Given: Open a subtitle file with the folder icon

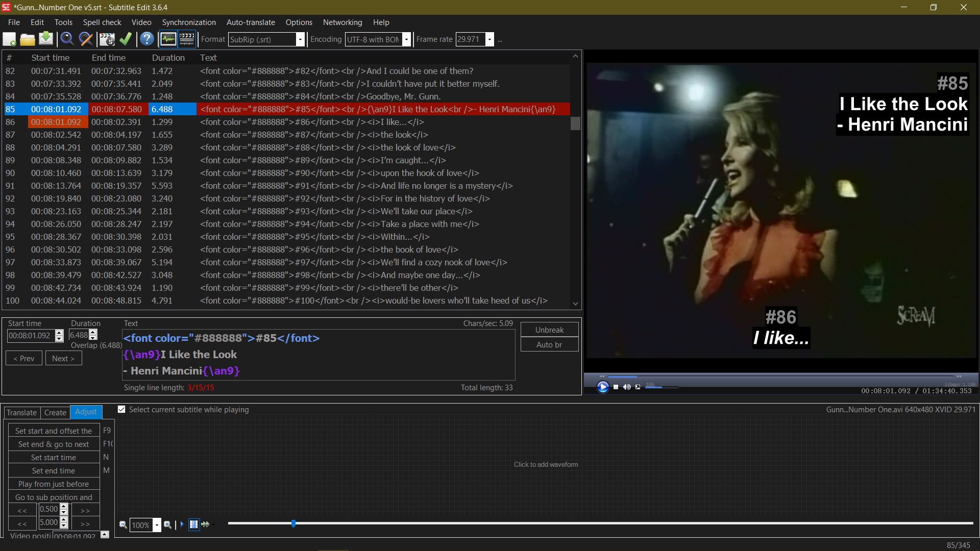Looking at the screenshot, I should tap(28, 39).
